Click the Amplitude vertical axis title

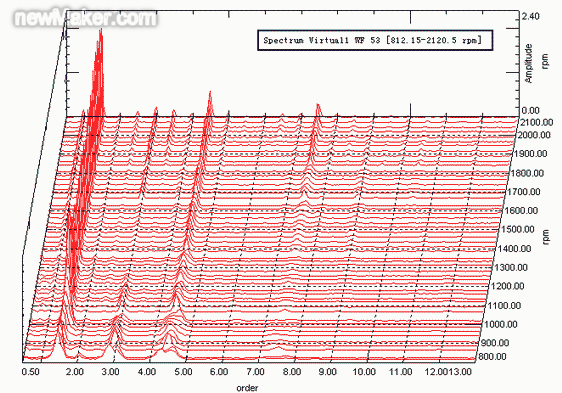pos(529,63)
